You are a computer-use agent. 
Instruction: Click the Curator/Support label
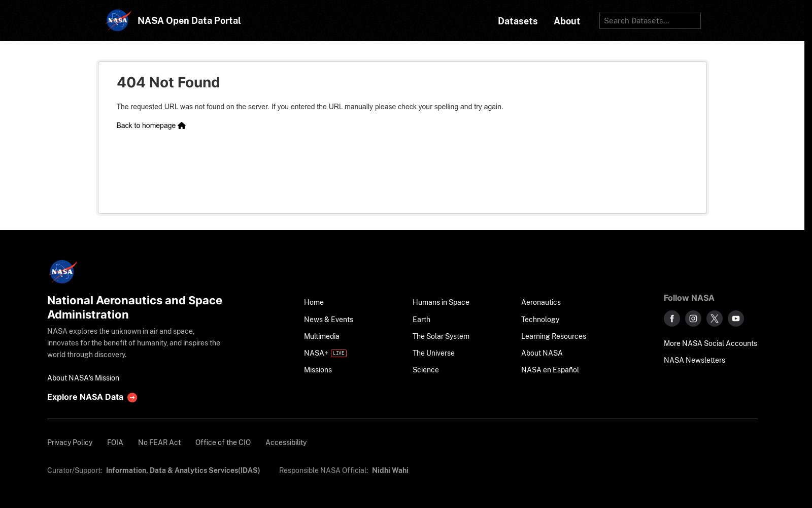pyautogui.click(x=75, y=470)
